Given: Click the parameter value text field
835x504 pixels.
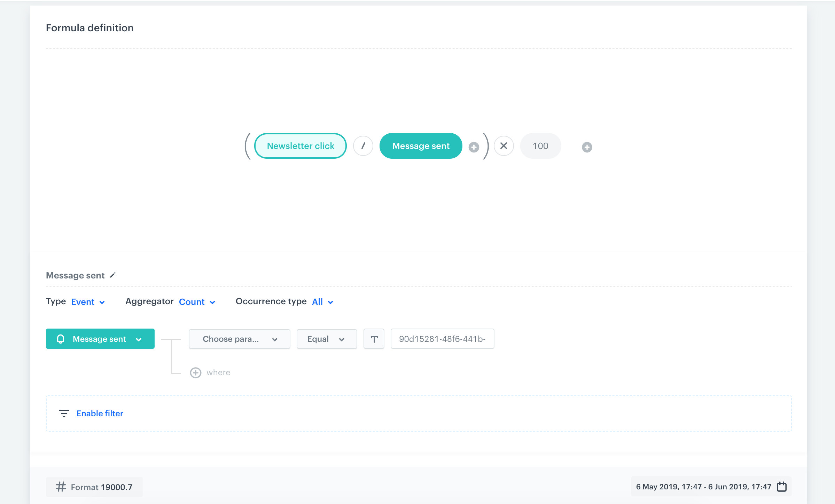Looking at the screenshot, I should click(442, 339).
